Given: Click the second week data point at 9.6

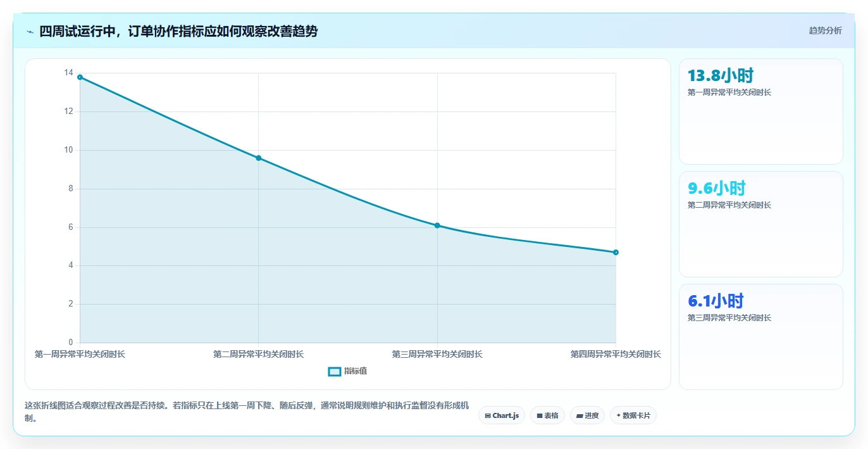Looking at the screenshot, I should point(258,158).
